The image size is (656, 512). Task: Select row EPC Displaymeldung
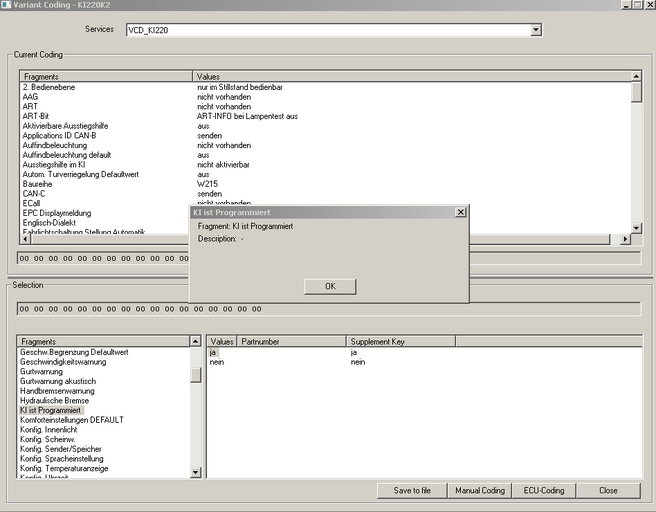click(x=56, y=213)
